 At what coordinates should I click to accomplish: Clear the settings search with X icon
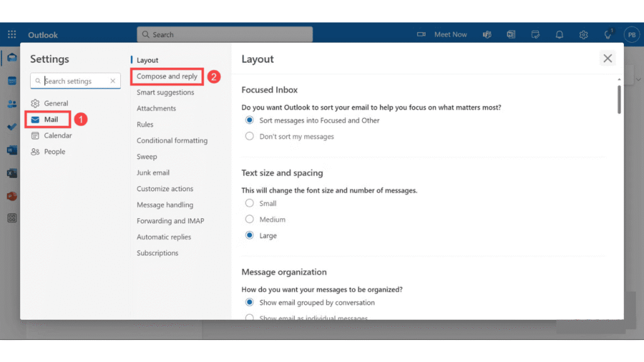(113, 81)
